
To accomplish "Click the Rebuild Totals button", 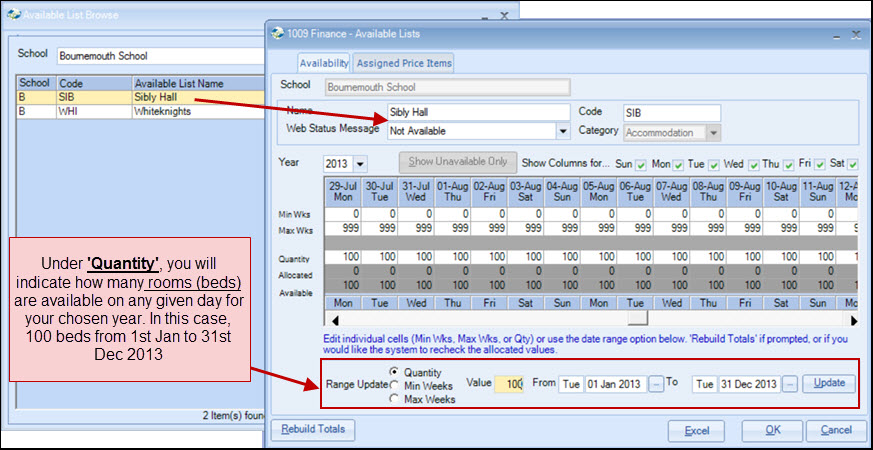I will coord(312,430).
